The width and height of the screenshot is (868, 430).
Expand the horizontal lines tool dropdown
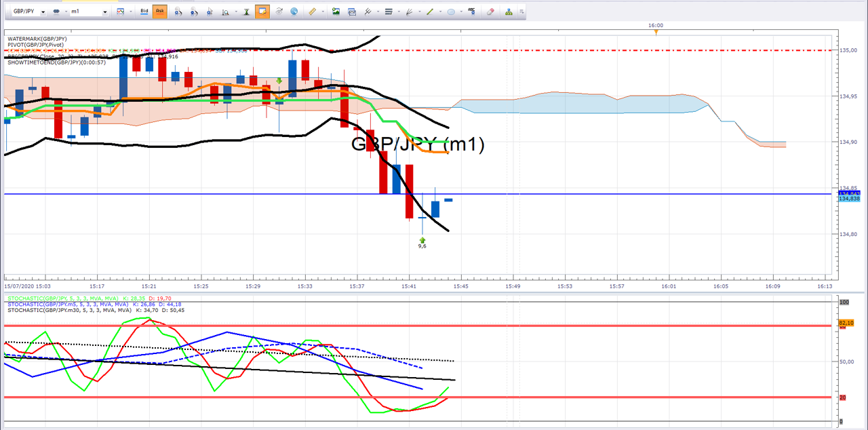(399, 12)
